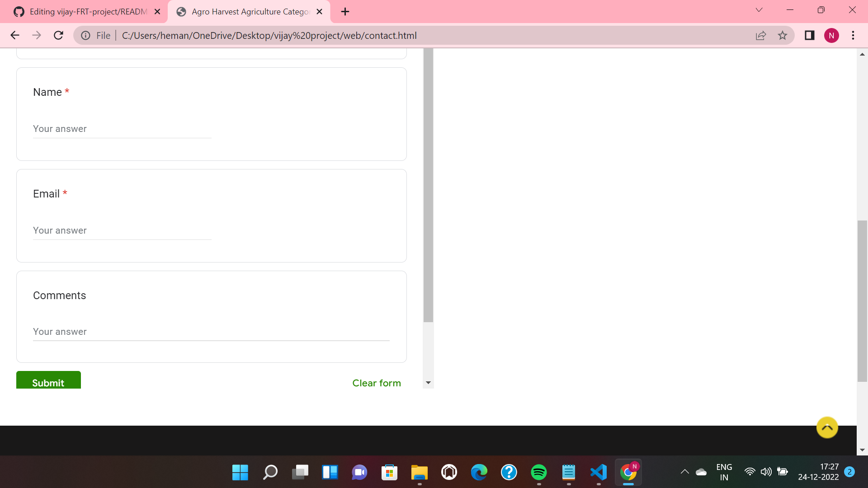Click the embedded form scrollbar thumb

pyautogui.click(x=428, y=185)
